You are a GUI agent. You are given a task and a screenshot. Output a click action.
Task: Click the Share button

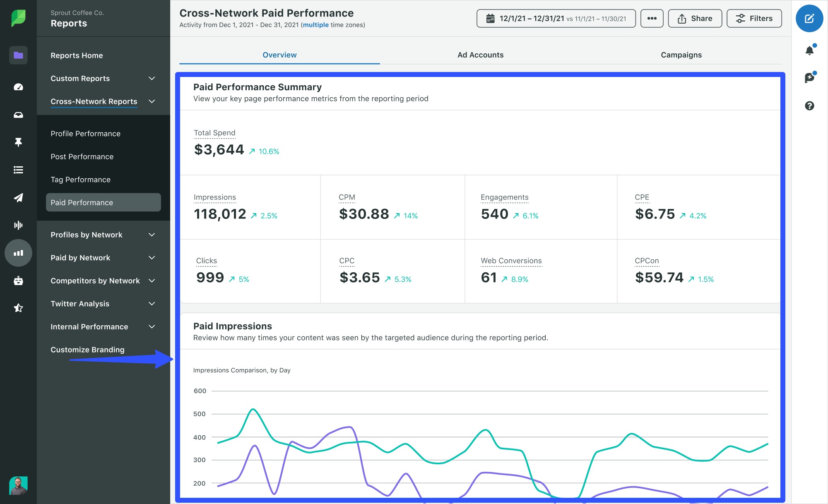tap(695, 18)
